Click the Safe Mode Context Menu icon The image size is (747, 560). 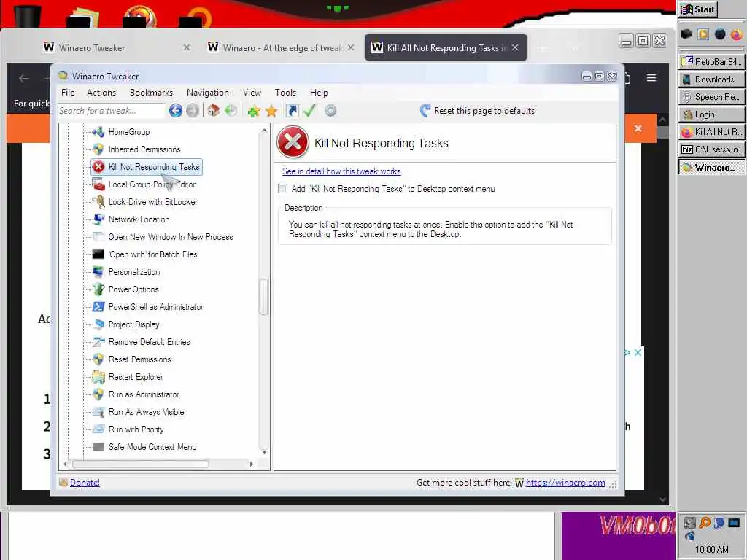98,447
